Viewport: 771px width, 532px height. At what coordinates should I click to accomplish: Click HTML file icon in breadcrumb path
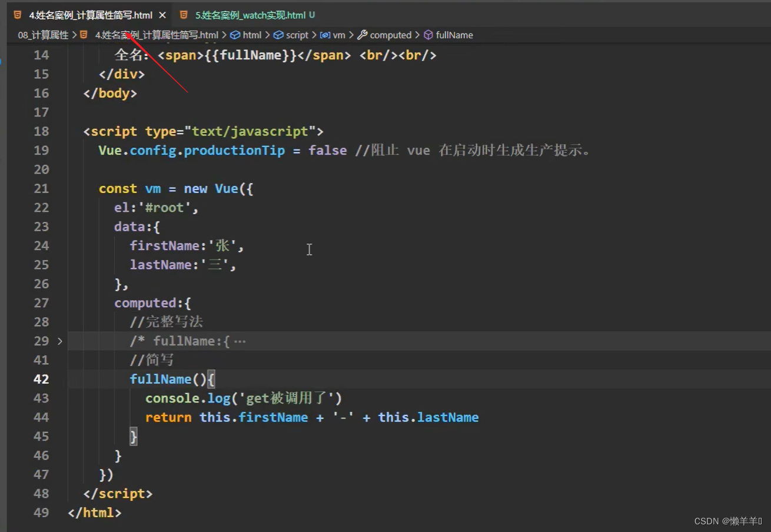(84, 35)
